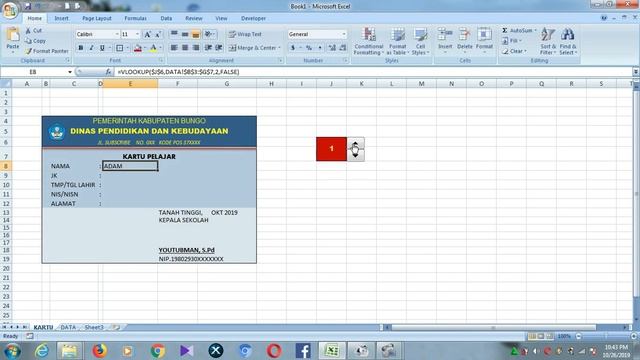Apply the Font Color letter A

[153, 48]
